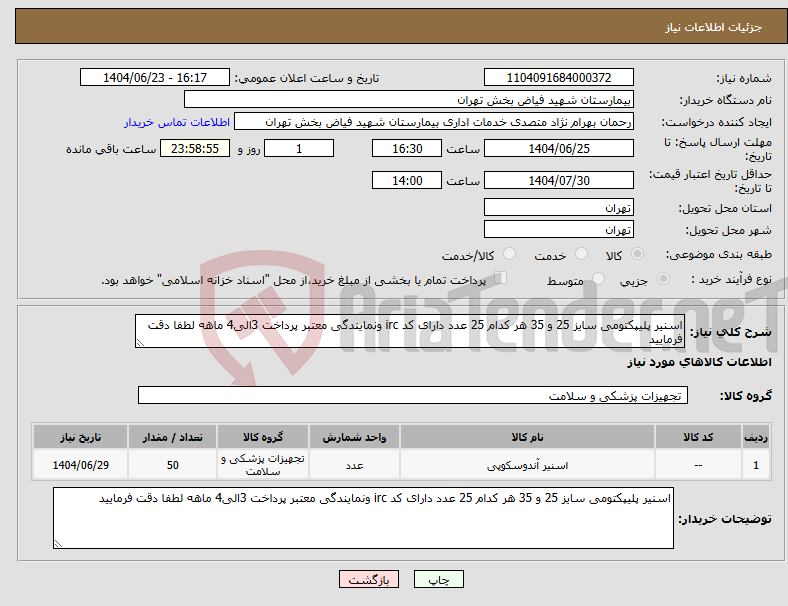Click the heading اطلاعات کالاهای مورد نیاز
The height and width of the screenshot is (606, 788).
coord(699,362)
